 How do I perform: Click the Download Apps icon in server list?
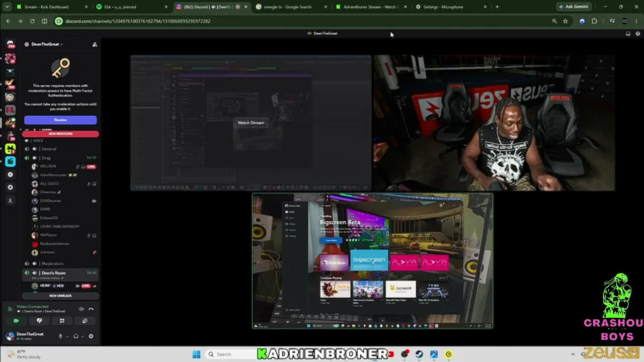pyautogui.click(x=11, y=200)
